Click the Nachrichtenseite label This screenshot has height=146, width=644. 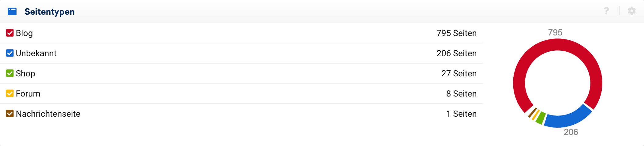[48, 114]
